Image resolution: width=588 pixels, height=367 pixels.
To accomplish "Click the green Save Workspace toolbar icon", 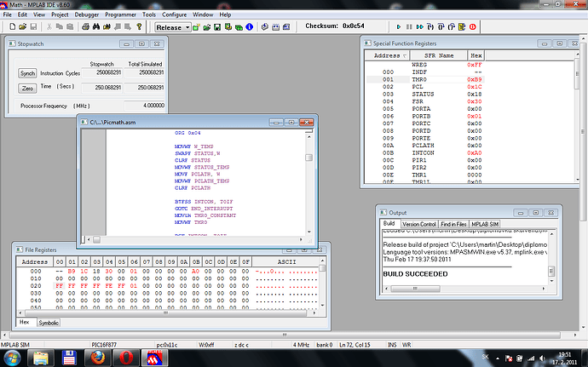I will click(x=217, y=27).
